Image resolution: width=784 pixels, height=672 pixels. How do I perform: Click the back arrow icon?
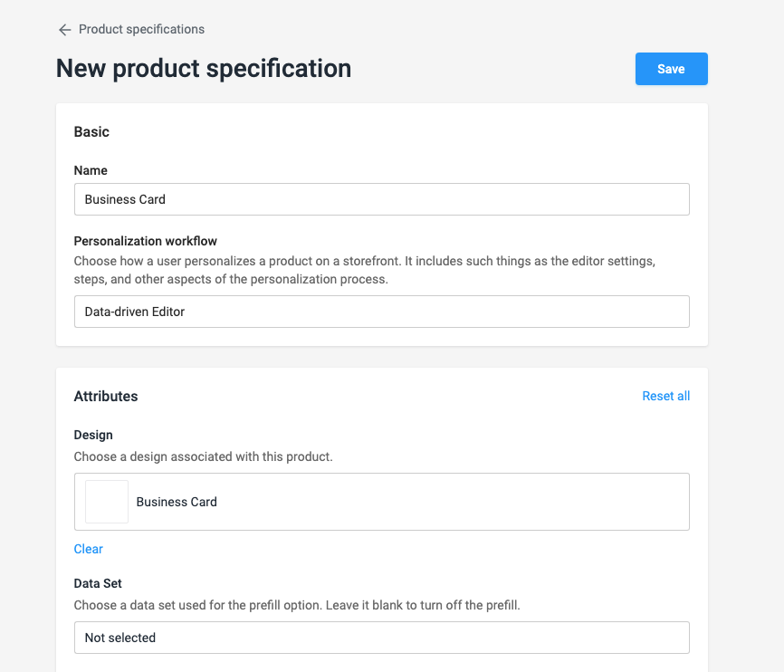[x=64, y=30]
